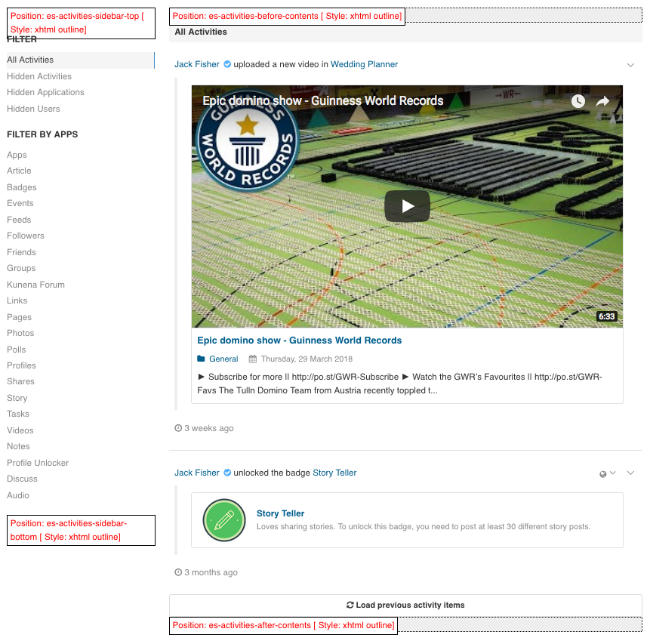Filter activities by Audio
The height and width of the screenshot is (644, 650).
tap(18, 495)
